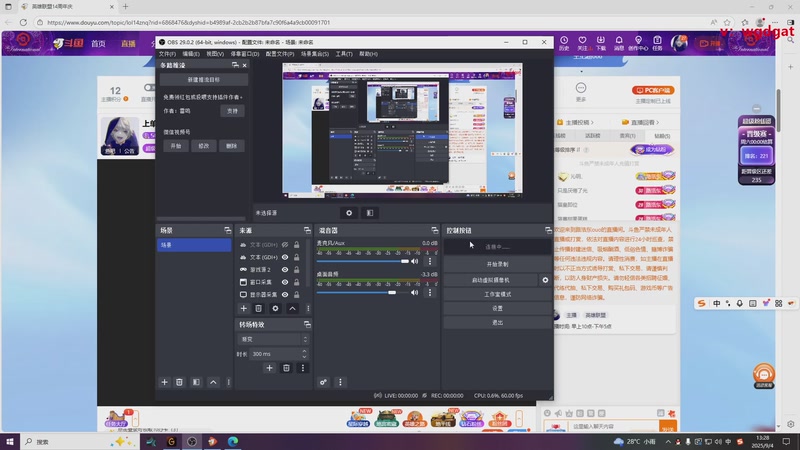Open Edge browser from the taskbar
Screen dimensions: 800x450
point(233,441)
